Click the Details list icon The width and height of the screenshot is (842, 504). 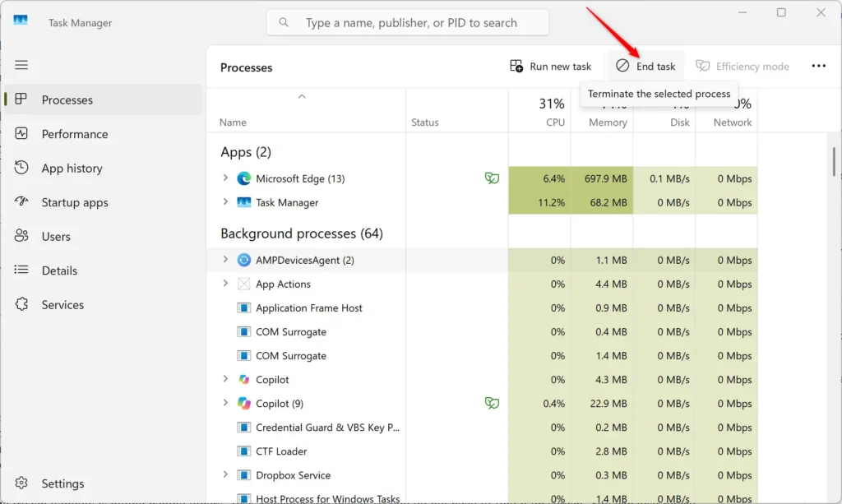(x=21, y=270)
